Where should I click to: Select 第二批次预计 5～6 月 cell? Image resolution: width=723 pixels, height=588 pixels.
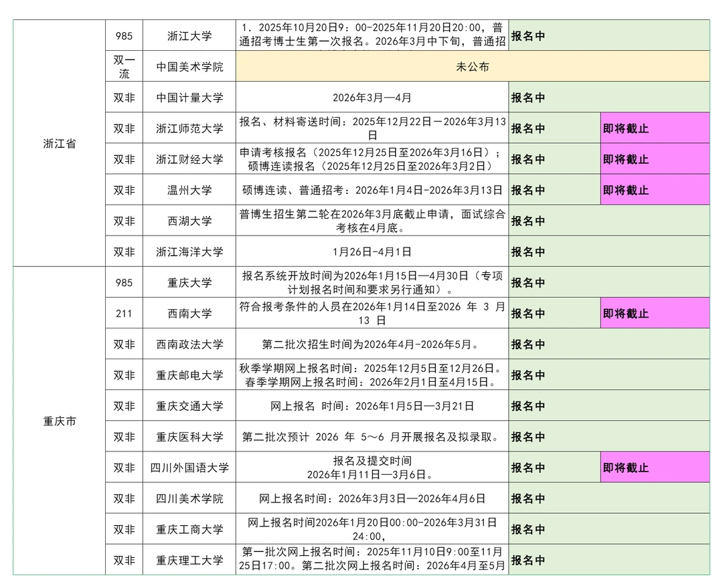372,436
